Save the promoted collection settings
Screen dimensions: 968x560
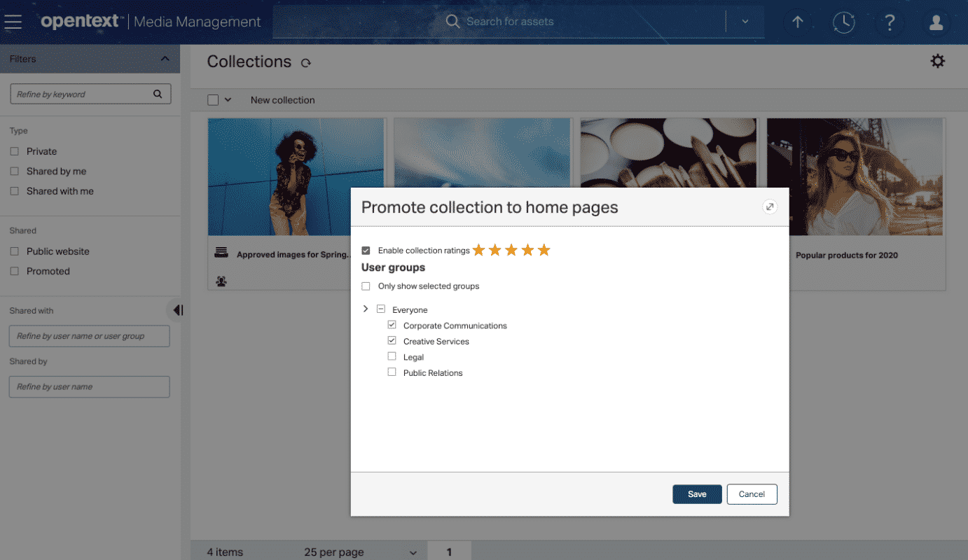697,494
